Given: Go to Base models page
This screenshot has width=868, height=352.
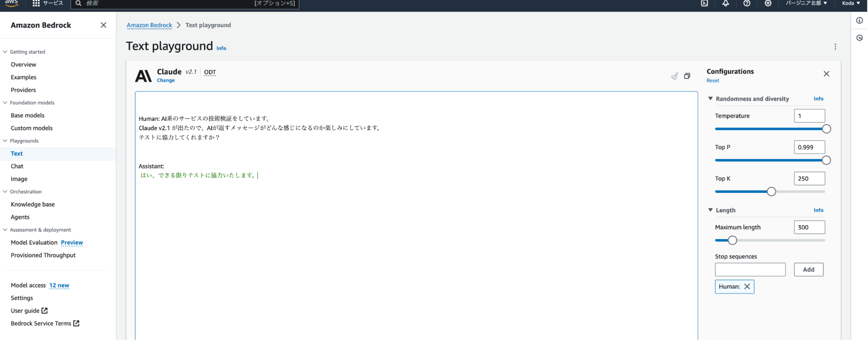Looking at the screenshot, I should [x=28, y=115].
